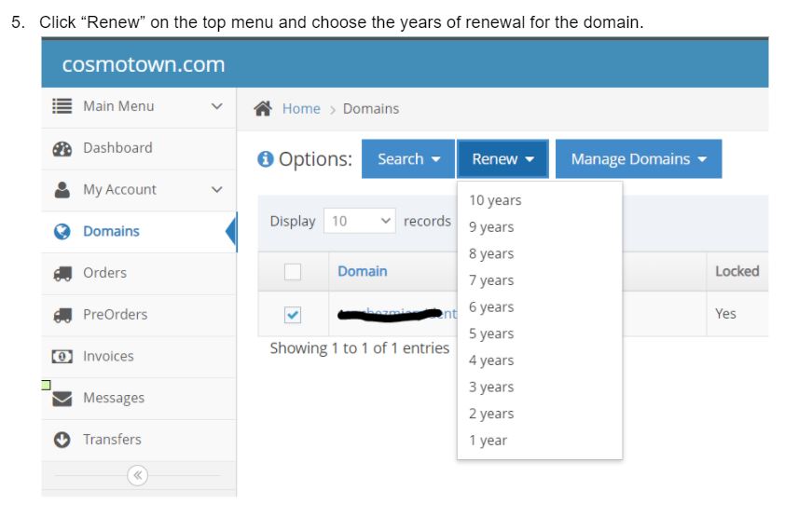
Task: Click the My Account person icon
Action: [62, 189]
